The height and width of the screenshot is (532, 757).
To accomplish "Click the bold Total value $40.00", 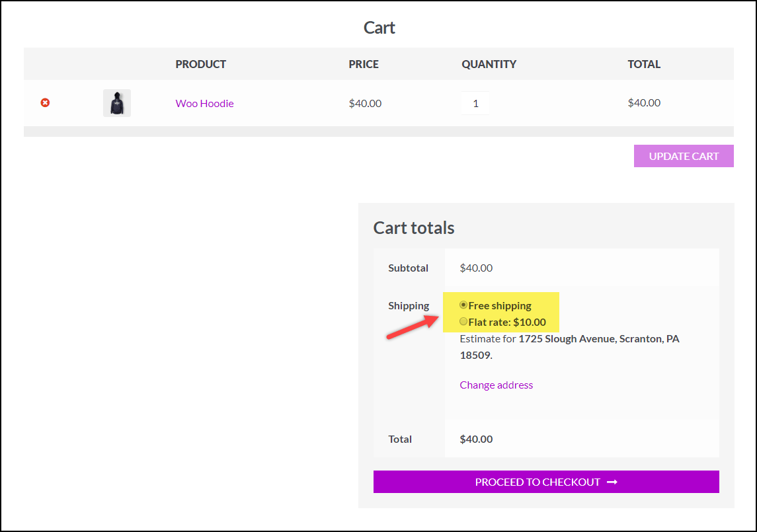I will point(476,439).
